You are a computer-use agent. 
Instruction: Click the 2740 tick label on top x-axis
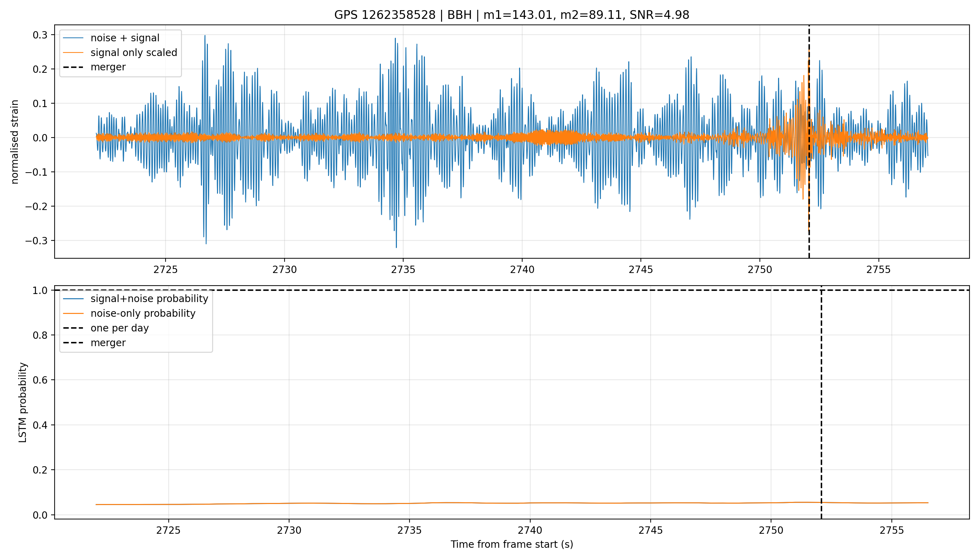(x=522, y=269)
